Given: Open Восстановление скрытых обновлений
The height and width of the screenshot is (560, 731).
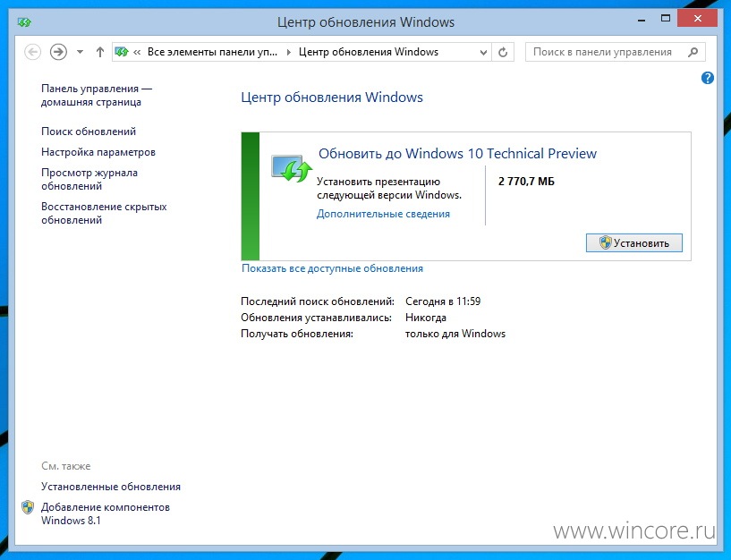Looking at the screenshot, I should pos(104,213).
